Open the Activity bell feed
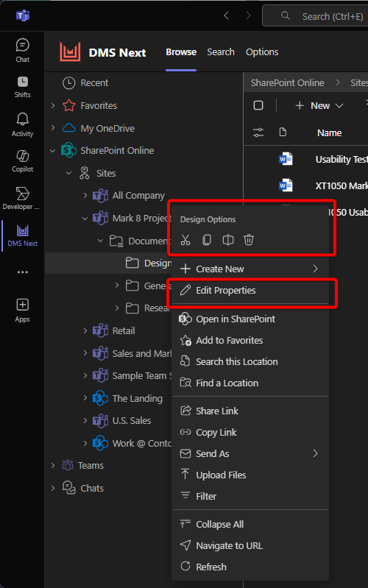This screenshot has width=368, height=588. click(x=23, y=125)
